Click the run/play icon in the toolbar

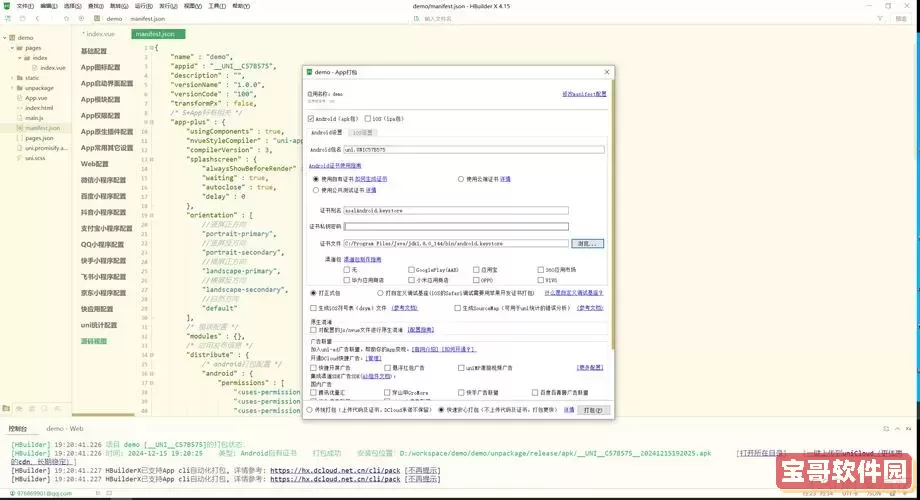tap(81, 19)
